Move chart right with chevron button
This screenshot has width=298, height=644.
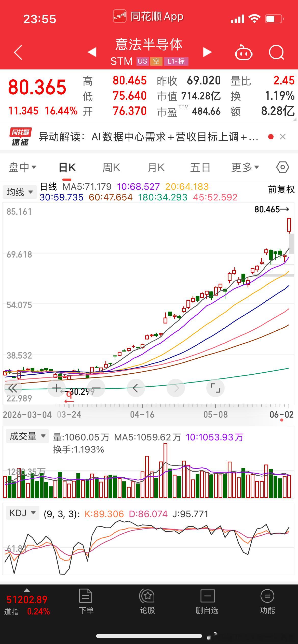(176, 388)
